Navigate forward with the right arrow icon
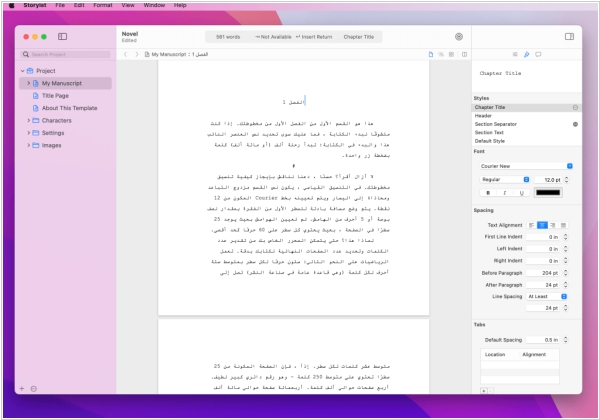This screenshot has width=600, height=420. pyautogui.click(x=135, y=54)
